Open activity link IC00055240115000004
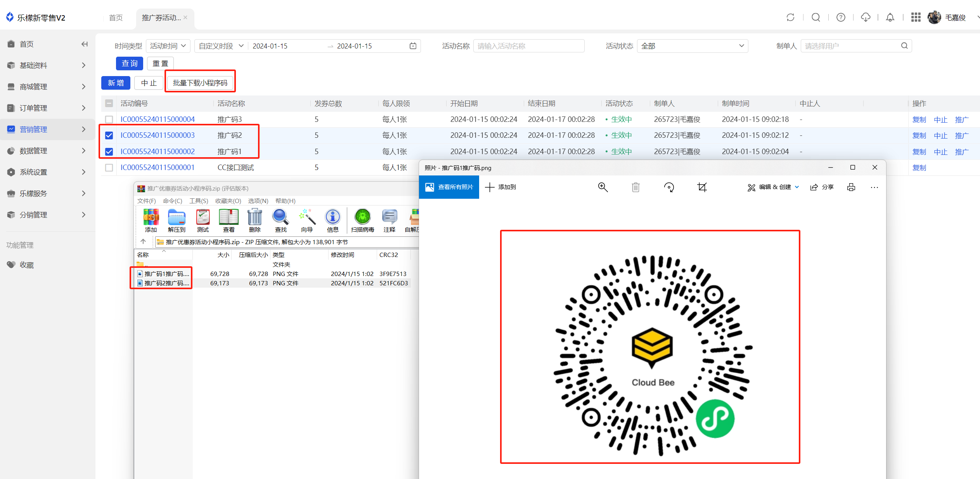This screenshot has height=479, width=980. click(x=158, y=120)
